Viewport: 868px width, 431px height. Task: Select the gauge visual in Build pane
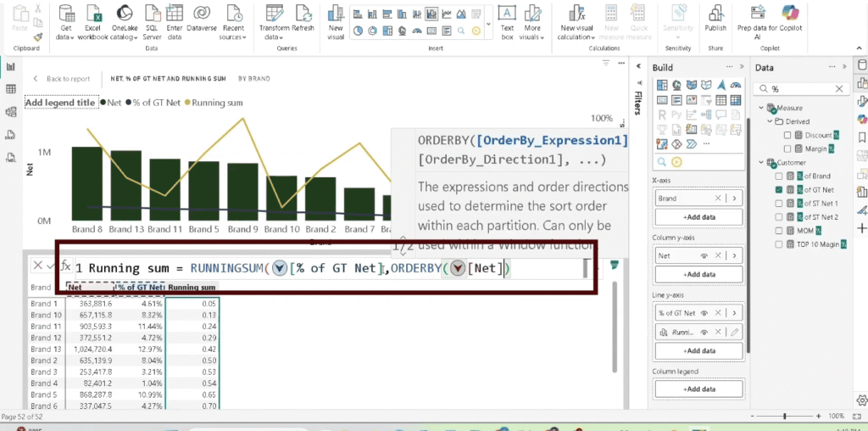pos(736,85)
